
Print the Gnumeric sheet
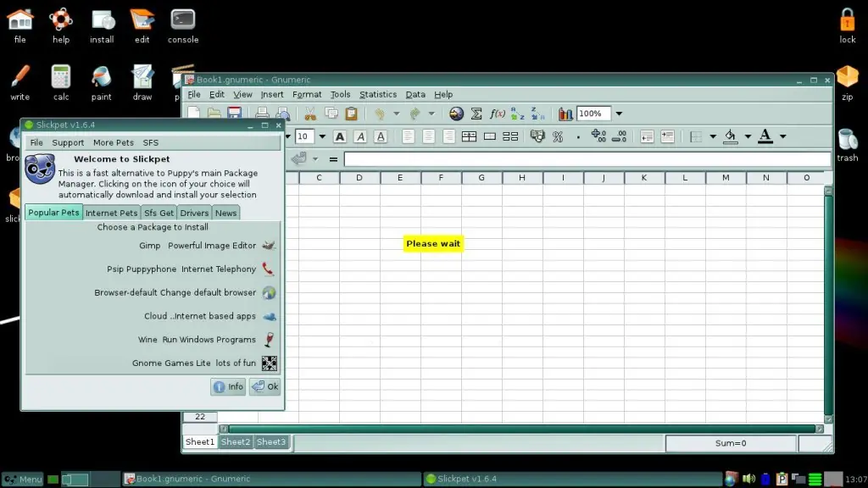click(x=263, y=114)
